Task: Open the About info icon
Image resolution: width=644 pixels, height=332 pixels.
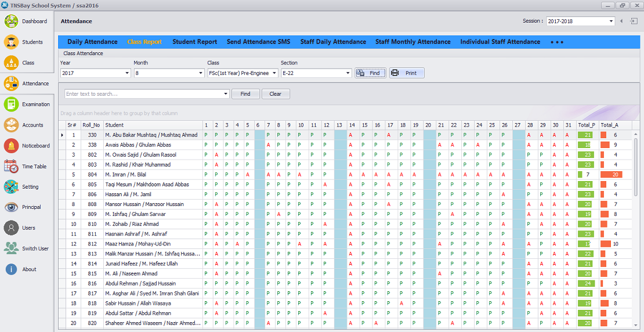Action: pos(12,269)
